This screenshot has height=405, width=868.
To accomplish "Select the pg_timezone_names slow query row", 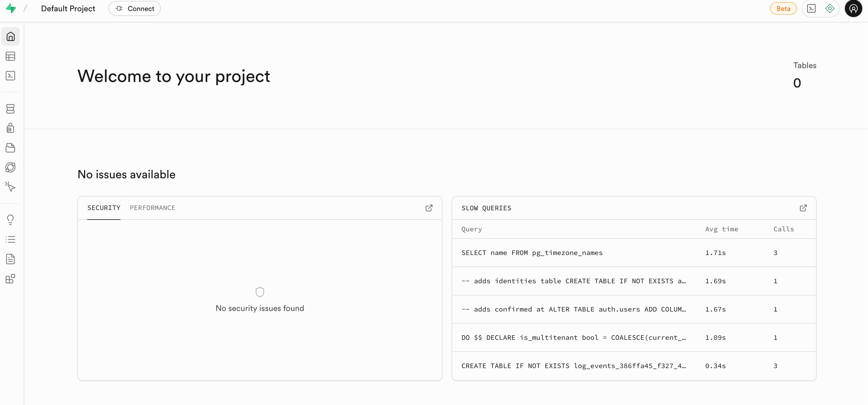I will pyautogui.click(x=634, y=253).
